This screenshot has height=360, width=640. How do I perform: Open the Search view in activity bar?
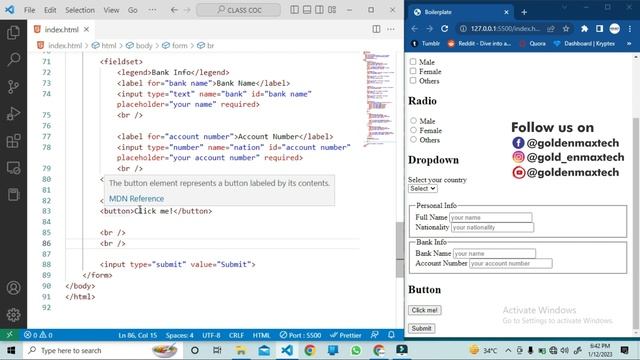coord(13,60)
